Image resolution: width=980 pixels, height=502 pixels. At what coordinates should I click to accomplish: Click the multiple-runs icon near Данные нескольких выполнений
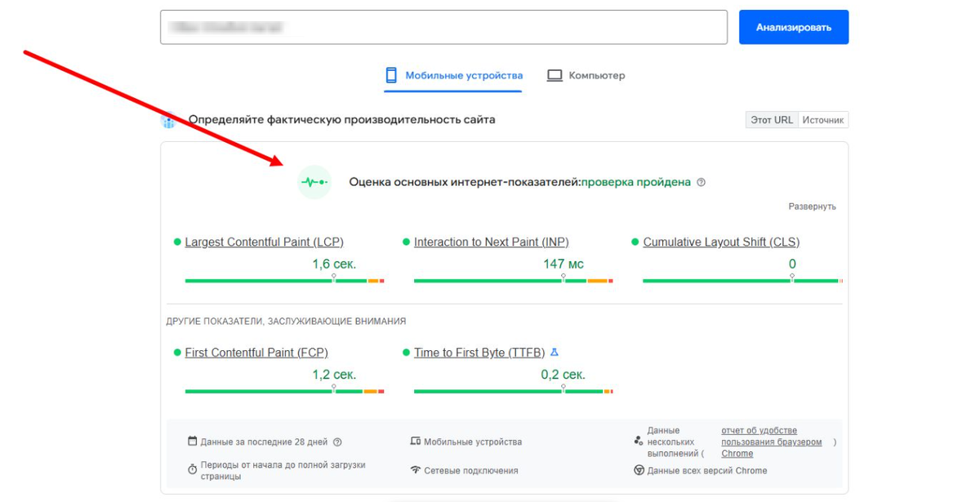639,441
